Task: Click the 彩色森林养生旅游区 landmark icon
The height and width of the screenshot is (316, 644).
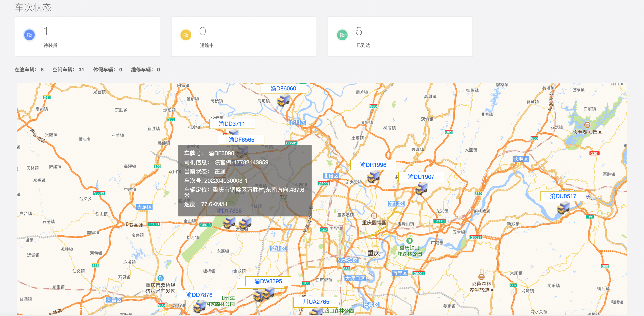Action: [481, 277]
